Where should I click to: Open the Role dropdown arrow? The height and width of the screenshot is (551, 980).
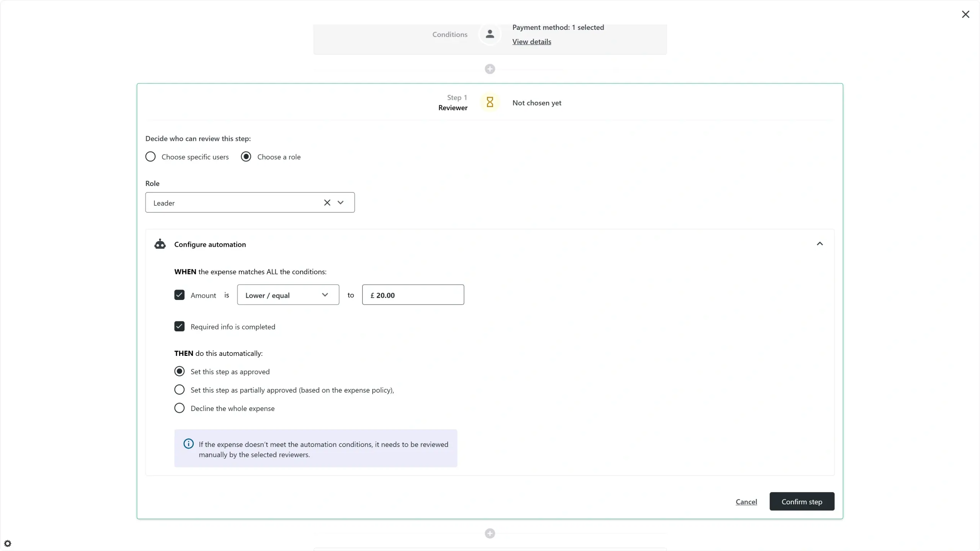(x=341, y=202)
